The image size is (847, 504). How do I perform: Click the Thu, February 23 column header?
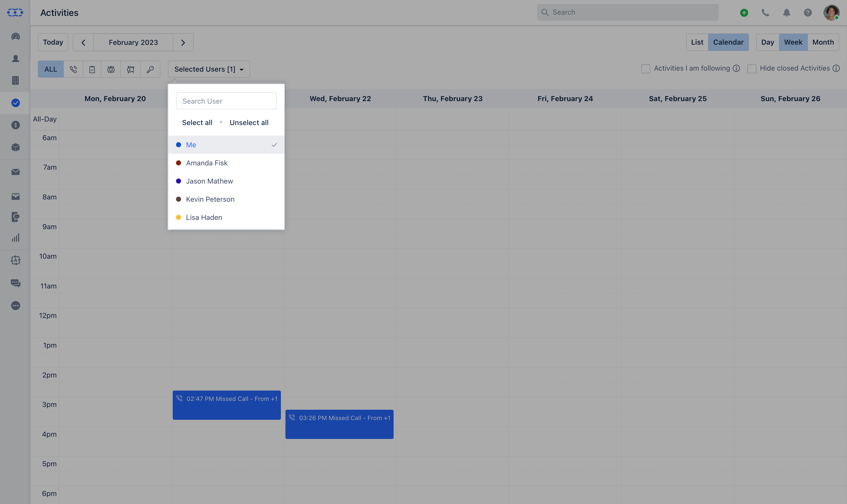[x=453, y=99]
